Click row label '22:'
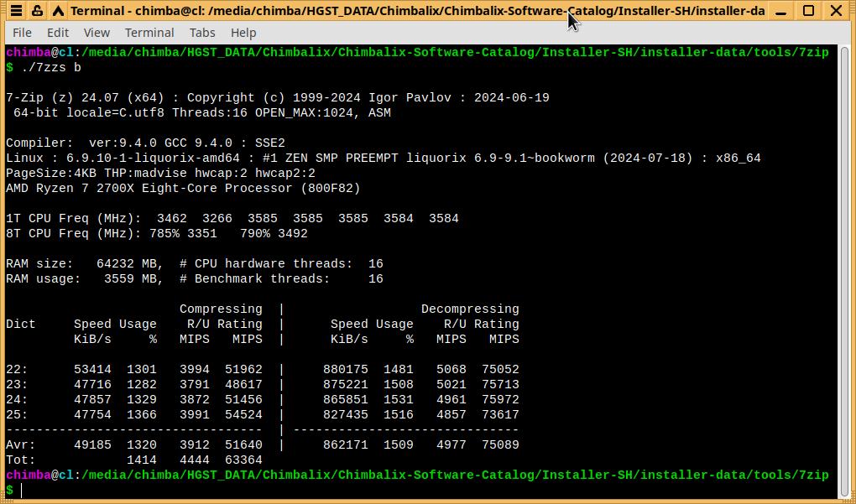856x504 pixels. click(17, 369)
